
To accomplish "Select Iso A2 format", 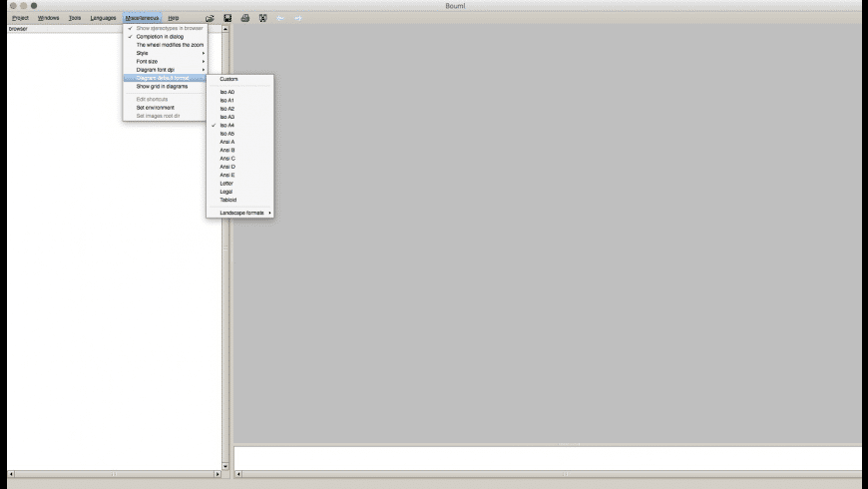I will tap(240, 109).
